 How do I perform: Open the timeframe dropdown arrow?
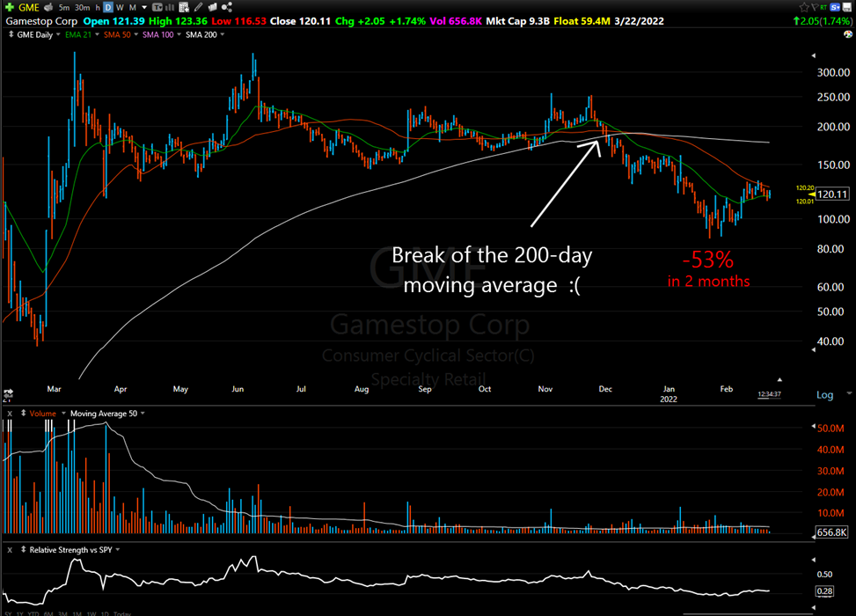pos(144,8)
